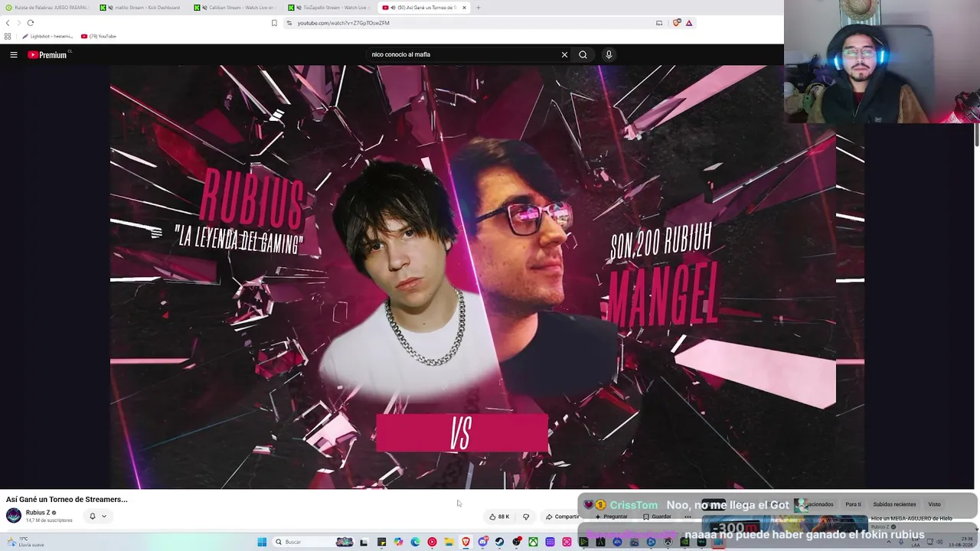Bookmark this page in the address bar

coord(274,23)
